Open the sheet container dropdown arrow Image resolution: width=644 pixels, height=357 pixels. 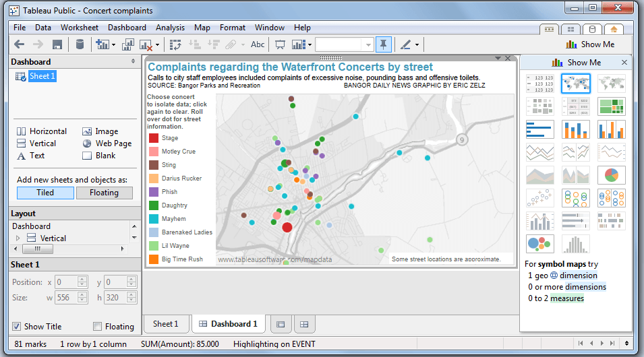coord(498,59)
